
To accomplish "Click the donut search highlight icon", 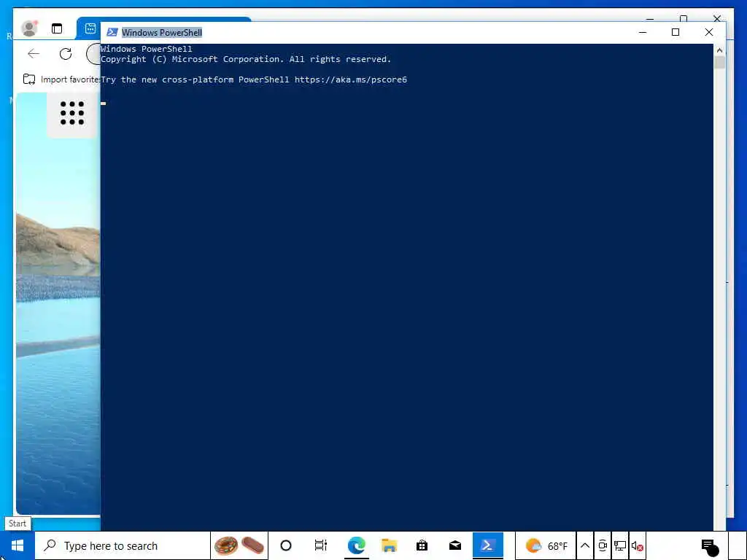I will coord(226,545).
